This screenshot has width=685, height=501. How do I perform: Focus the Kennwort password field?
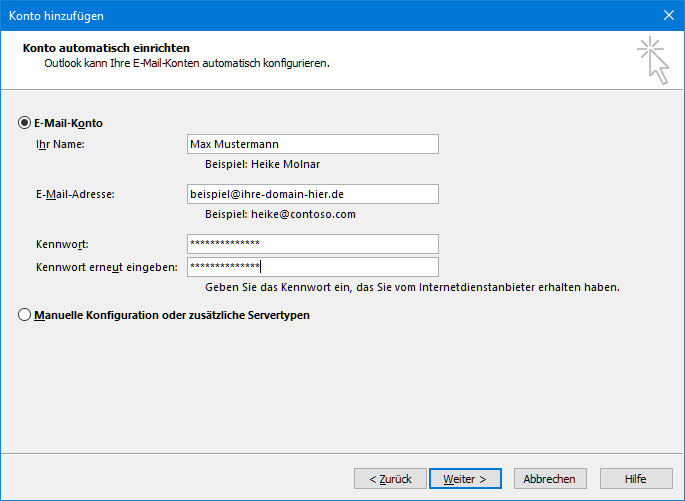pos(312,244)
